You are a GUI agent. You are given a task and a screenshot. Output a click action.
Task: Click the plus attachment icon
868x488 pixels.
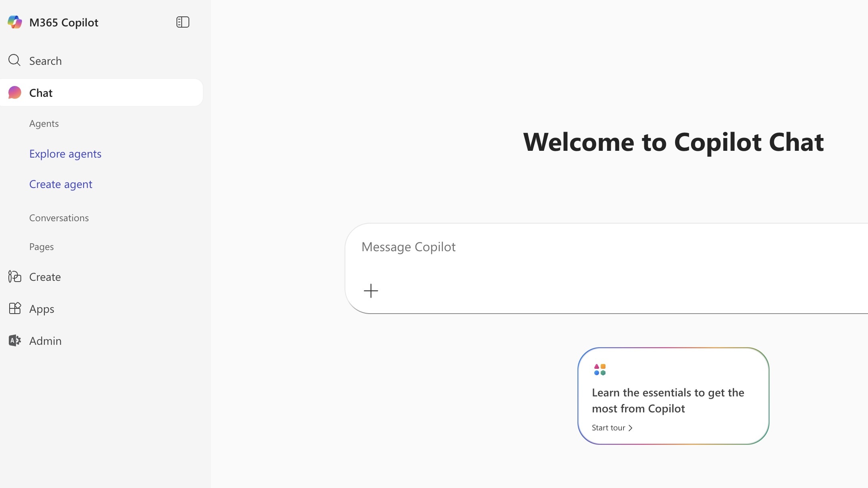tap(371, 291)
